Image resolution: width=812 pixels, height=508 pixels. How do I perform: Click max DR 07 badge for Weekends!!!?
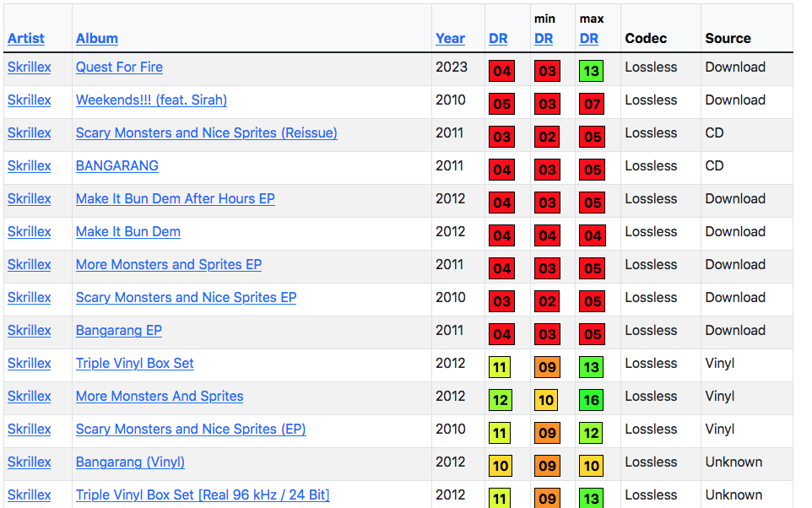[x=593, y=104]
